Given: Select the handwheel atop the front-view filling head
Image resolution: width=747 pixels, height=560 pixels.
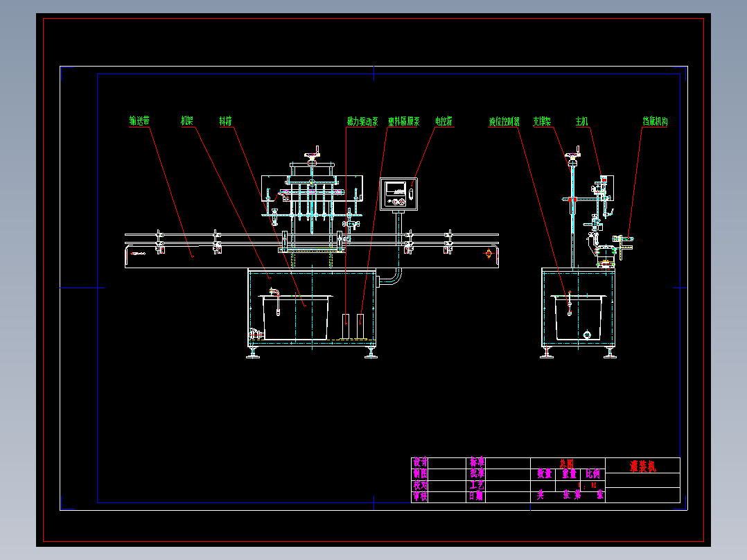Looking at the screenshot, I should click(313, 155).
